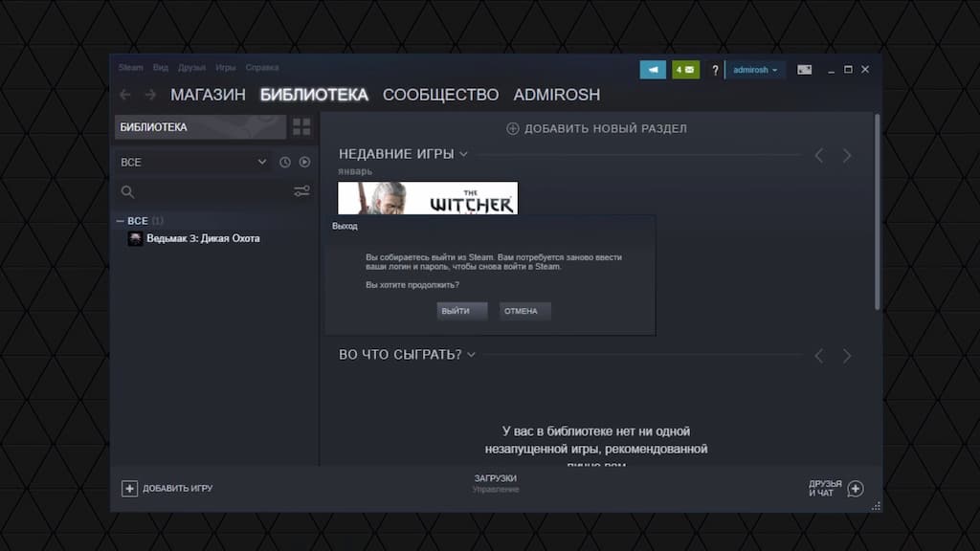The width and height of the screenshot is (980, 551).
Task: Open the Друзья menu
Action: (191, 68)
